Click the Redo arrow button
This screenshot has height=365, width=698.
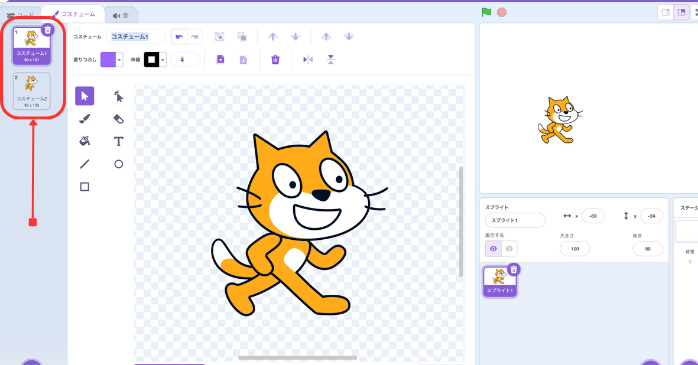pyautogui.click(x=195, y=37)
